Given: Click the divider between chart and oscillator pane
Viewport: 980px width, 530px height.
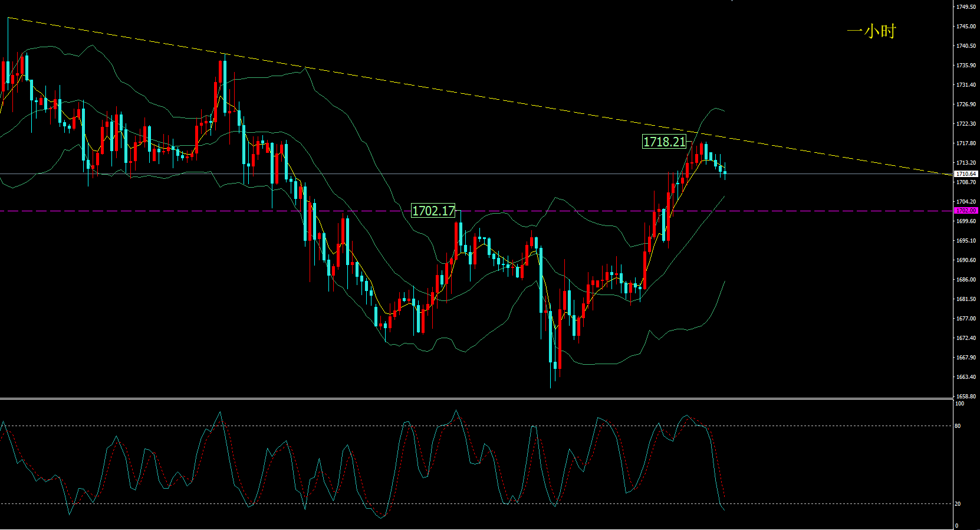Looking at the screenshot, I should [x=472, y=398].
